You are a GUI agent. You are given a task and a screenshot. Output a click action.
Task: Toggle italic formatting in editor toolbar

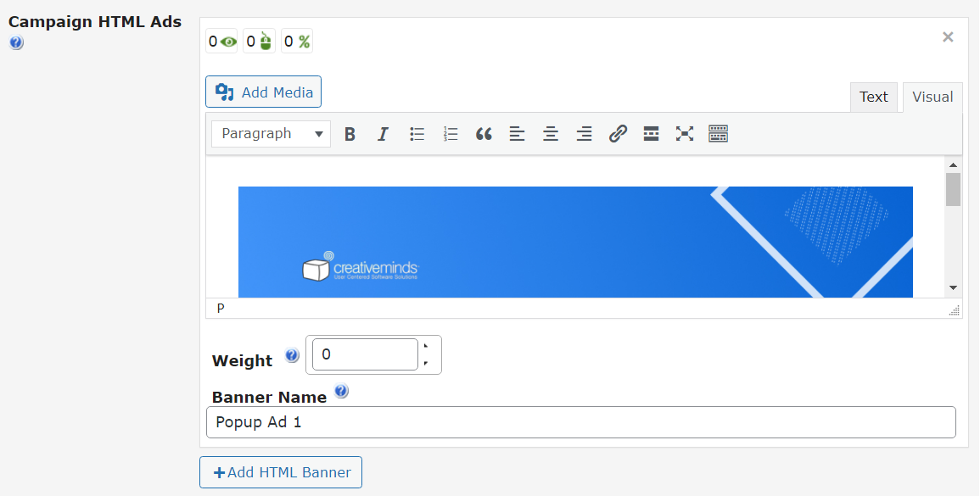(384, 134)
